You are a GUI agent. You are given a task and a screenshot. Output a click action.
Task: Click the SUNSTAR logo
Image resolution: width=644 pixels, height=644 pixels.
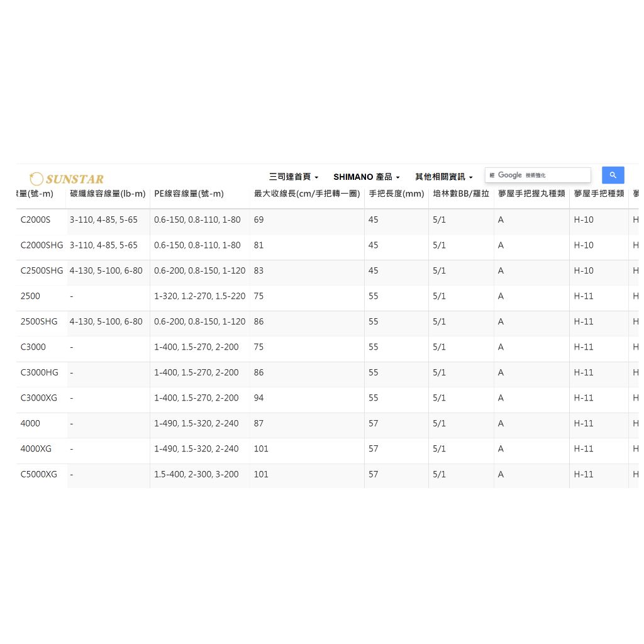coord(65,179)
